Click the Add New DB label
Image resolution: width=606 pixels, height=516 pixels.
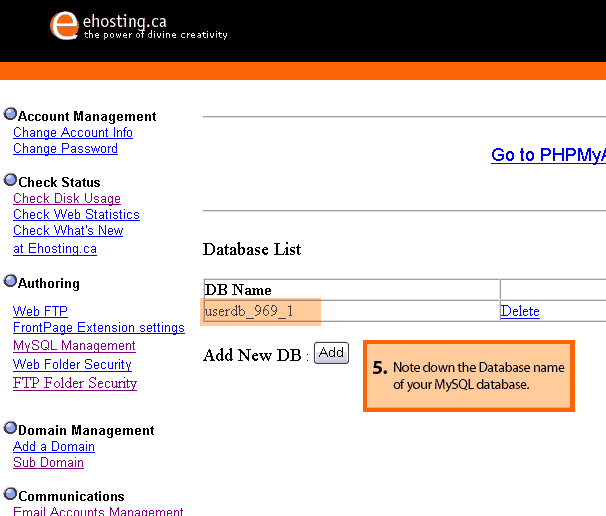(252, 355)
